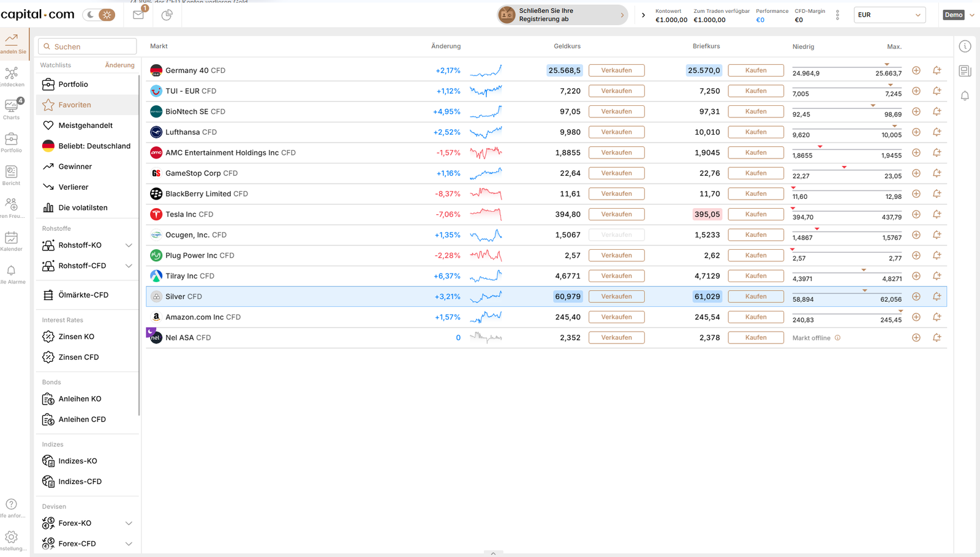Click the info icon in right panel
The height and width of the screenshot is (557, 980).
pyautogui.click(x=965, y=47)
